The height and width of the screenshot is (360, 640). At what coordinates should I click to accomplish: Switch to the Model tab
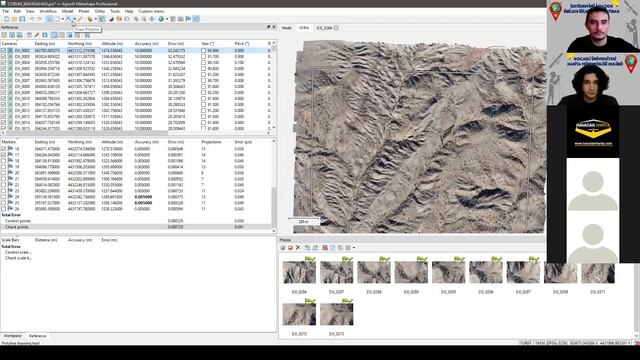tap(287, 28)
